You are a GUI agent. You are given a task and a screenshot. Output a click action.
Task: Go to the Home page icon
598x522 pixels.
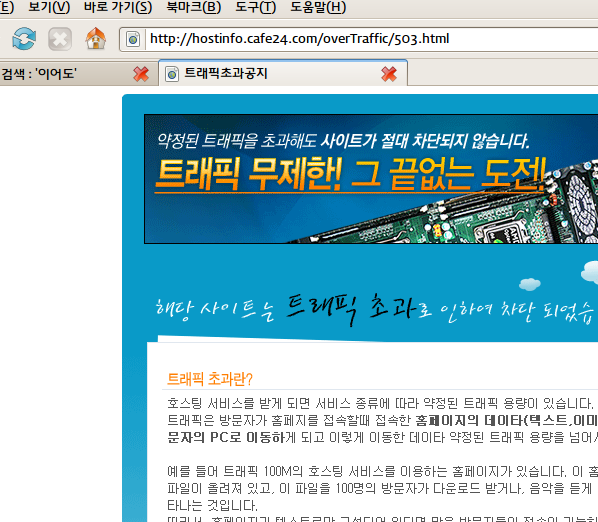pyautogui.click(x=96, y=39)
